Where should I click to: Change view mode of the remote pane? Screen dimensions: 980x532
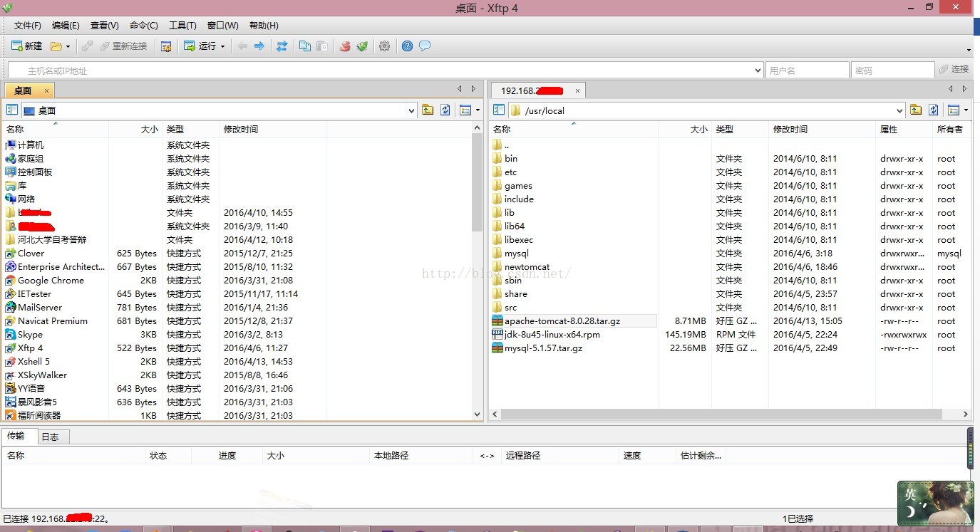pyautogui.click(x=954, y=110)
